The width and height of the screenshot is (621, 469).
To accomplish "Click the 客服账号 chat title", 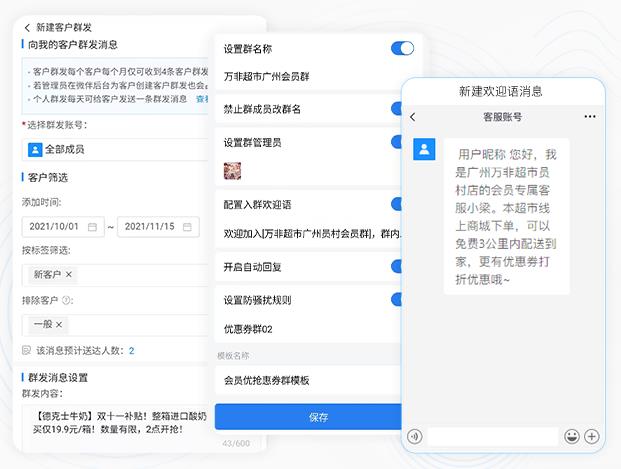I will [503, 117].
